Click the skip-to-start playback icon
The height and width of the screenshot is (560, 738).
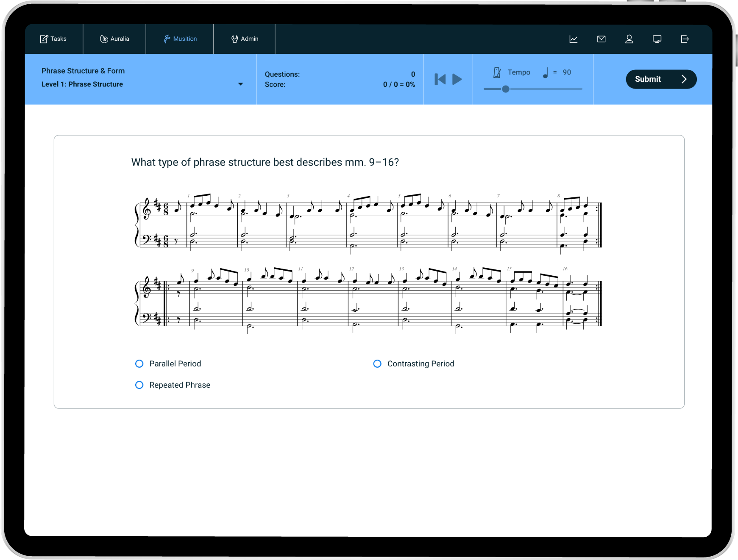(x=440, y=79)
